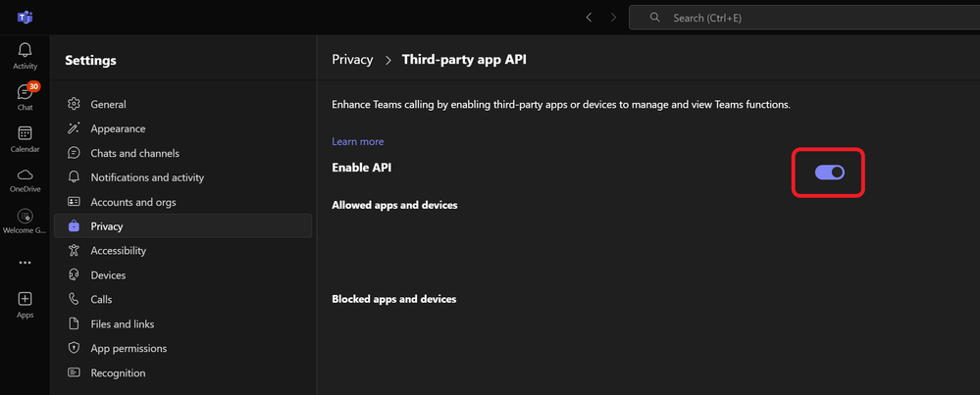Image resolution: width=980 pixels, height=395 pixels.
Task: Open General settings
Action: [x=182, y=104]
